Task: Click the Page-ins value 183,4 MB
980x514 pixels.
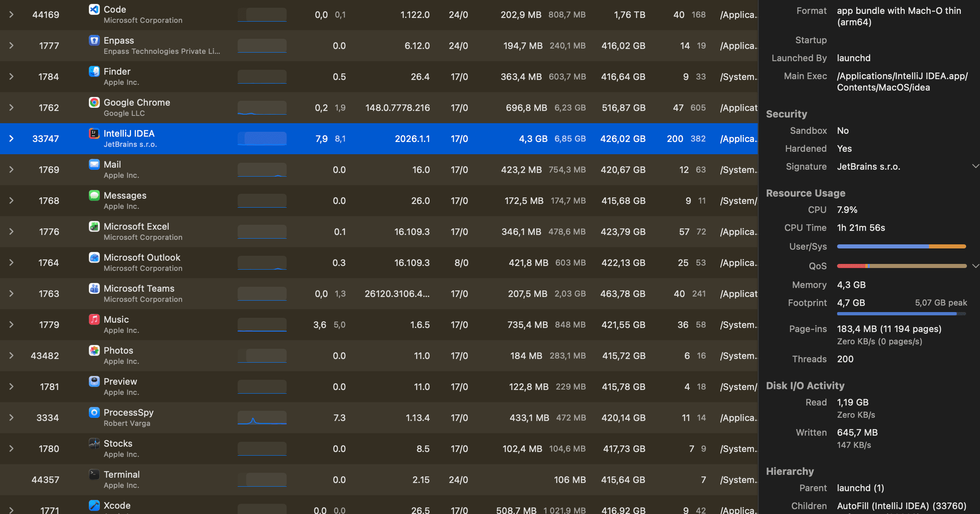Action: pyautogui.click(x=889, y=329)
